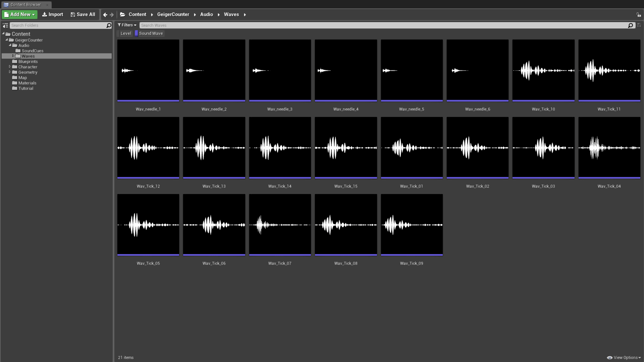
Task: Open the Filters dropdown
Action: click(x=127, y=25)
